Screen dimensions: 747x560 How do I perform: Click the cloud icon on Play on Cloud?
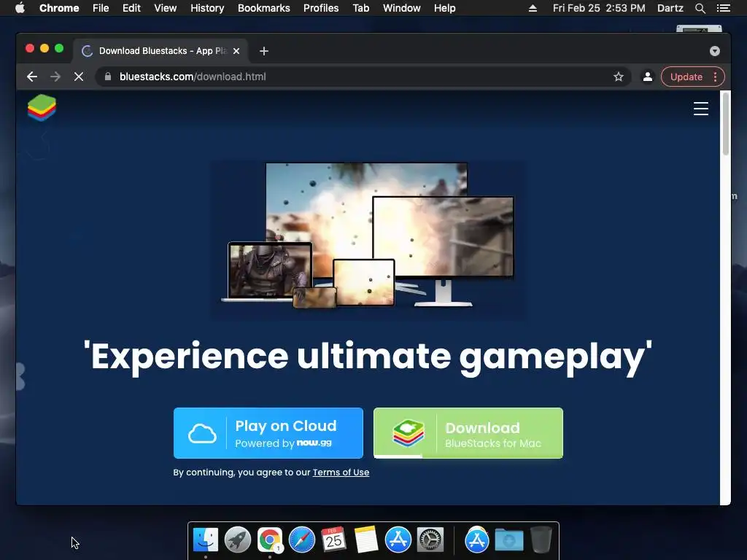tap(202, 433)
